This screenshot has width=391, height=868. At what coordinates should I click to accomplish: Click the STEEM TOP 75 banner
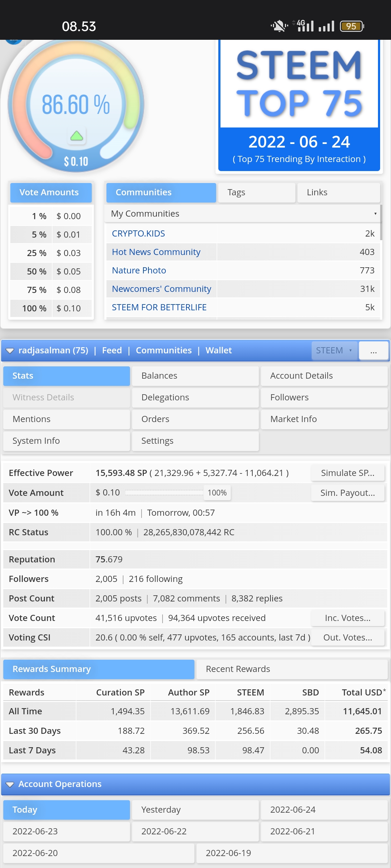pyautogui.click(x=299, y=105)
